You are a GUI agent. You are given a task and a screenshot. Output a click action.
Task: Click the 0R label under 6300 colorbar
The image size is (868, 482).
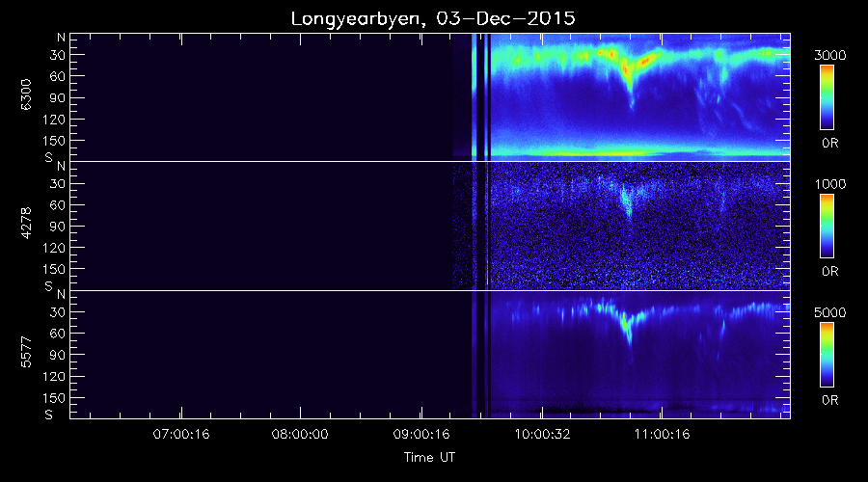point(829,144)
